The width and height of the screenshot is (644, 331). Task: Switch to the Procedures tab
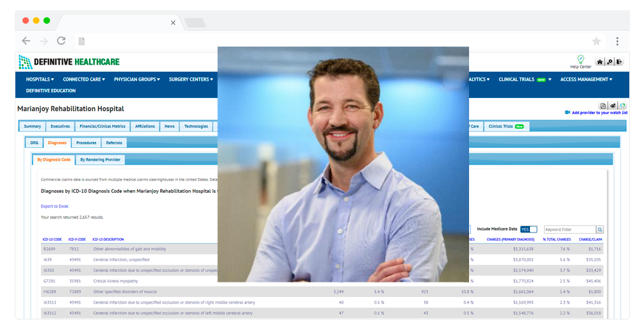pyautogui.click(x=87, y=143)
